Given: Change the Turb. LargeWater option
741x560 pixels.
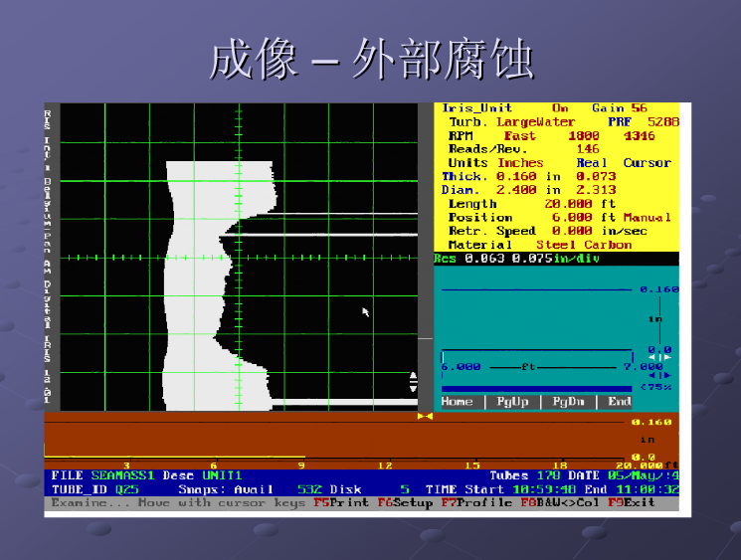Looking at the screenshot, I should [x=532, y=122].
